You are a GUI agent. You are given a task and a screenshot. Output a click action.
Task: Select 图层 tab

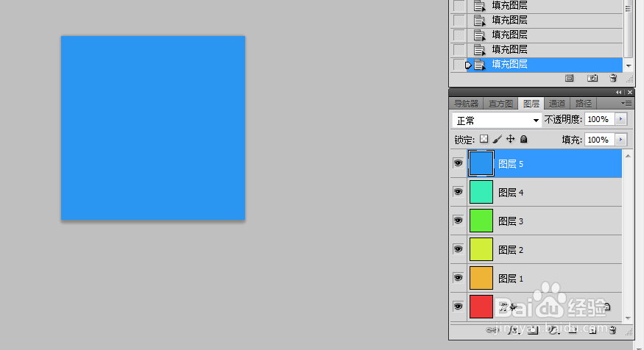click(x=531, y=104)
